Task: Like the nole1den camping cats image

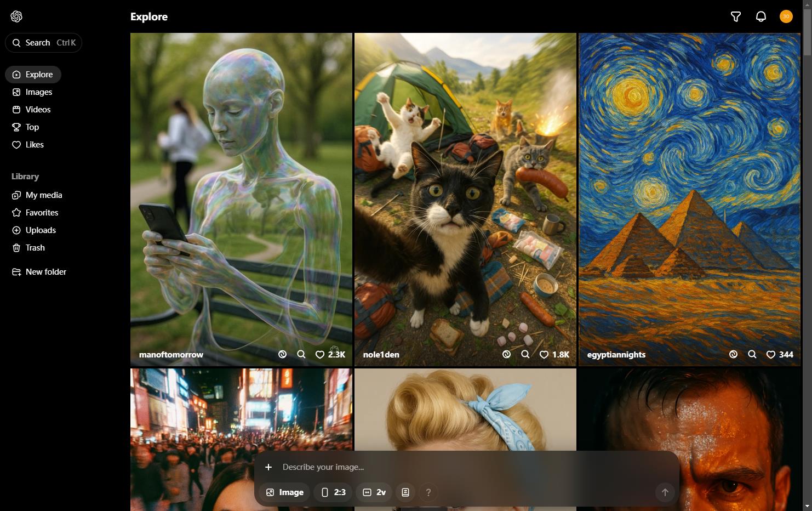Action: (x=544, y=355)
